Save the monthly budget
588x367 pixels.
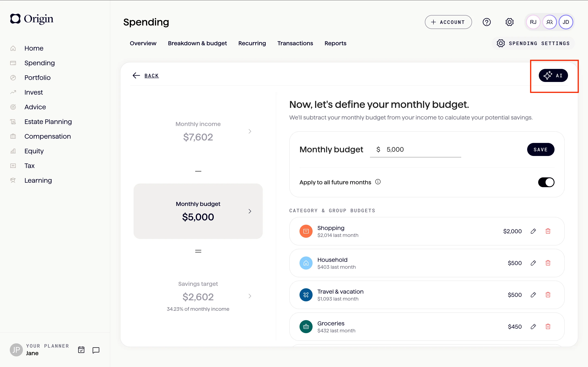(540, 149)
